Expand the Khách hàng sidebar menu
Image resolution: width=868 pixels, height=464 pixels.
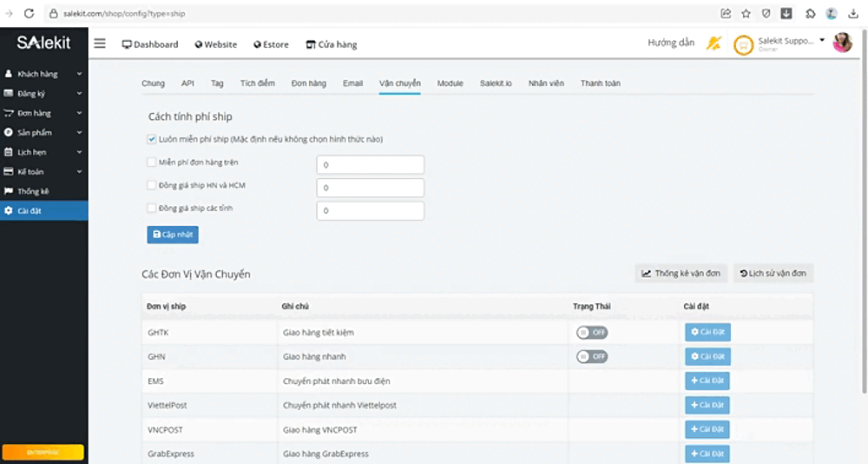click(x=43, y=74)
